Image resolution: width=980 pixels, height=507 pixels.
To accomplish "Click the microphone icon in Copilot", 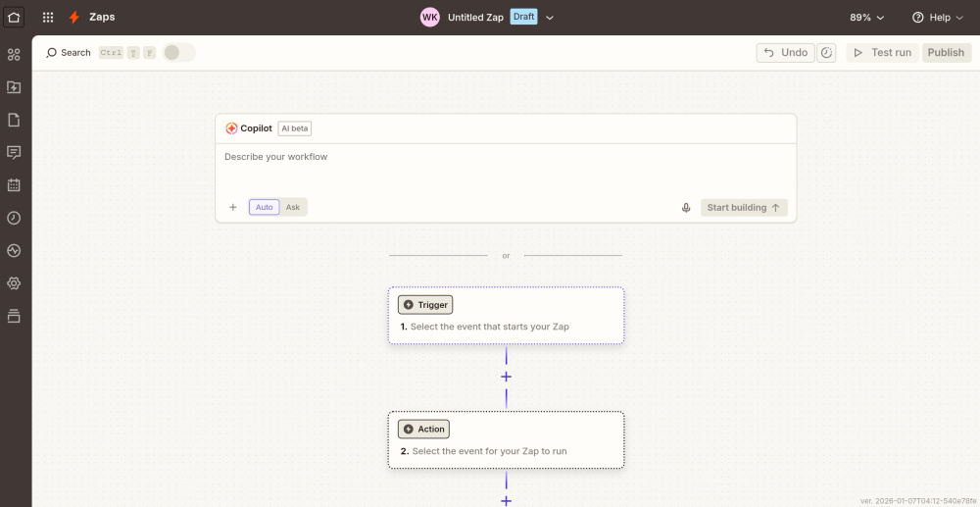I will point(686,208).
